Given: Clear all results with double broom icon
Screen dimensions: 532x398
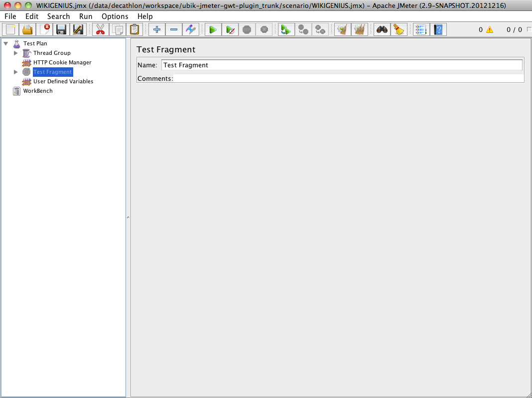Looking at the screenshot, I should (359, 29).
